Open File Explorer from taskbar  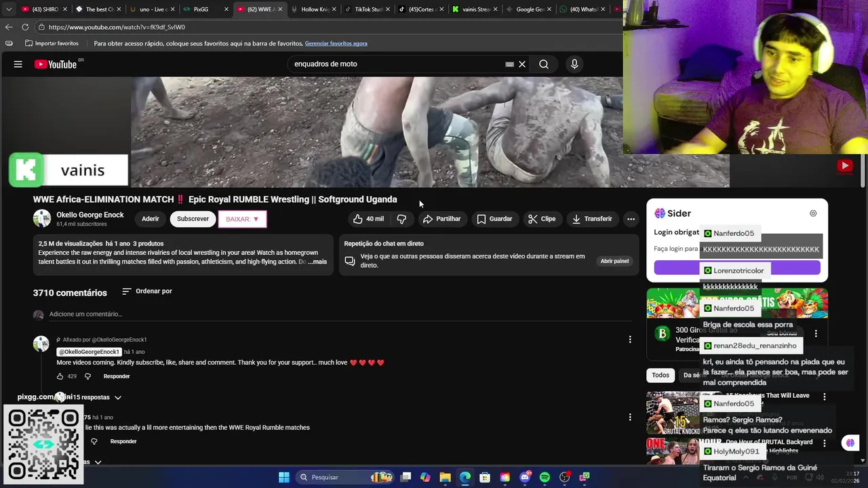pyautogui.click(x=445, y=477)
